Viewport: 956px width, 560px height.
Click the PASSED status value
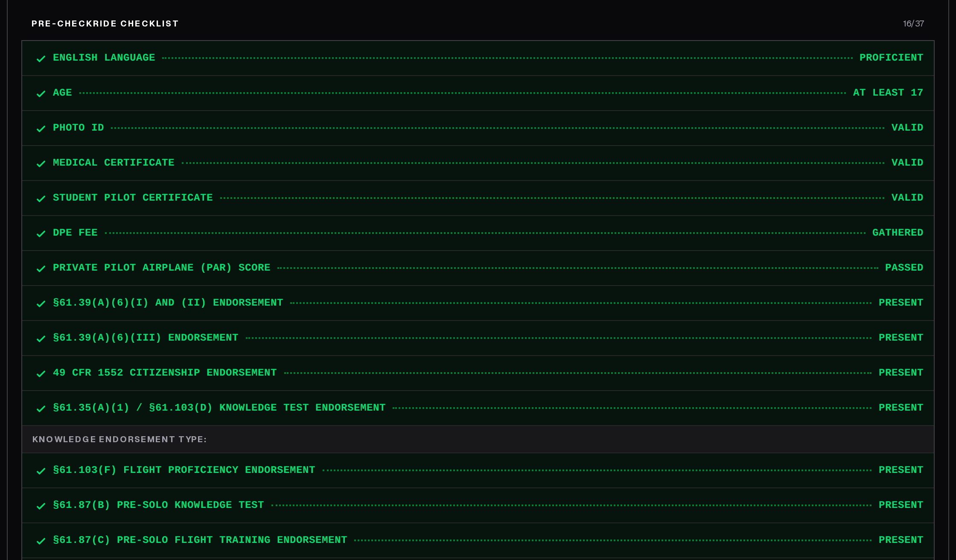coord(904,268)
